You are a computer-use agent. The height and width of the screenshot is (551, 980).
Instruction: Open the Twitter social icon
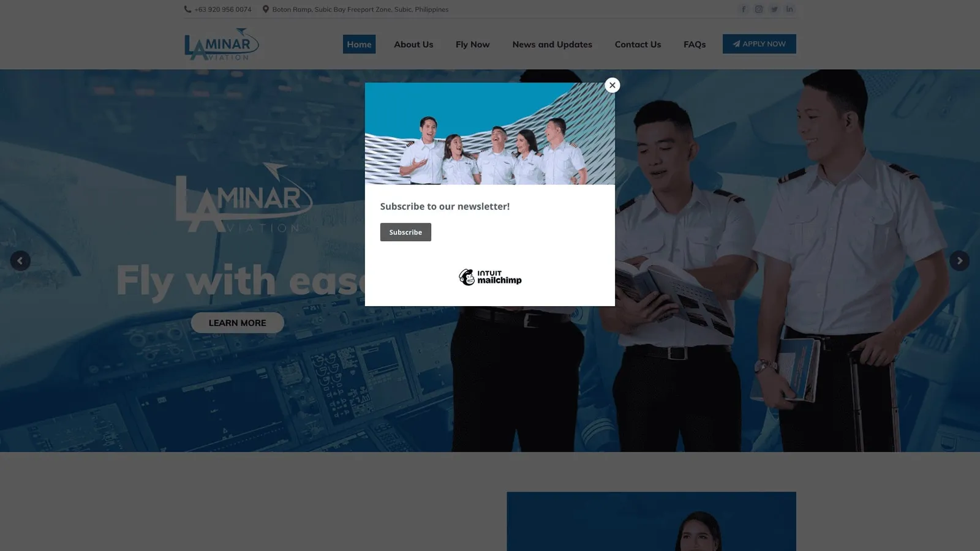774,9
